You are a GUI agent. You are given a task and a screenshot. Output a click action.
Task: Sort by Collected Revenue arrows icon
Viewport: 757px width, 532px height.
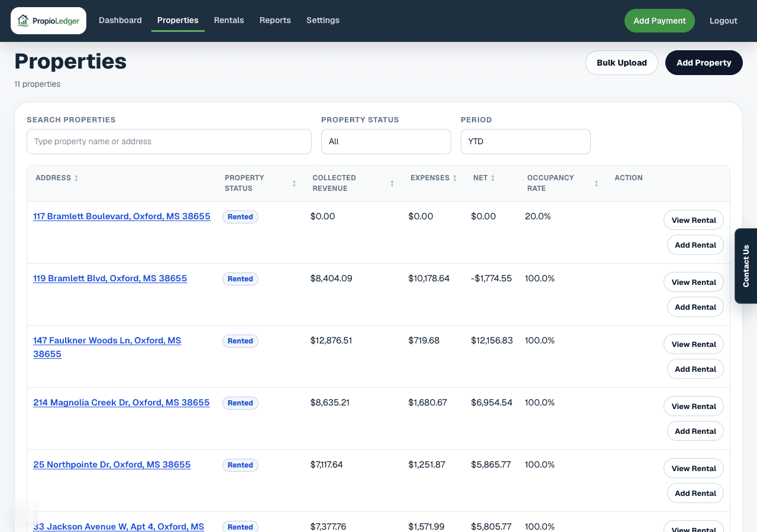(x=392, y=183)
